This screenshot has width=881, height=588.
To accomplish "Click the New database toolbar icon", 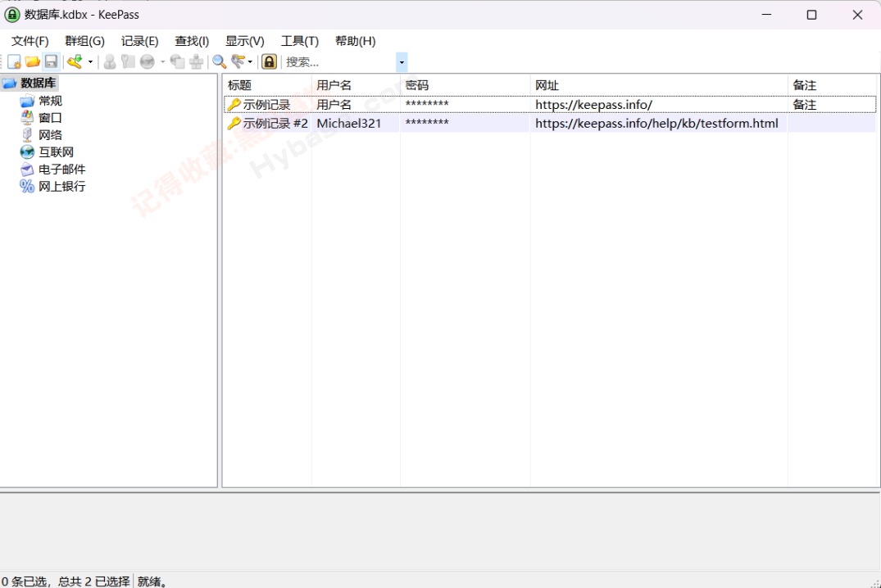I will [15, 61].
